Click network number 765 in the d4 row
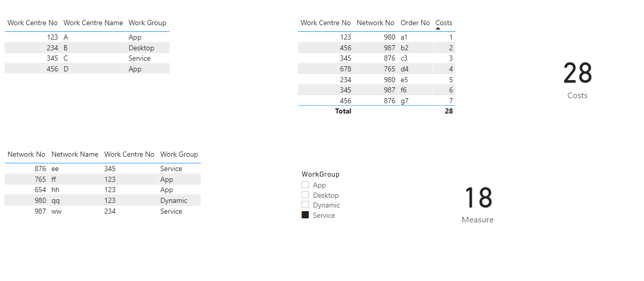Viewport: 644px width, 281px height. [389, 69]
